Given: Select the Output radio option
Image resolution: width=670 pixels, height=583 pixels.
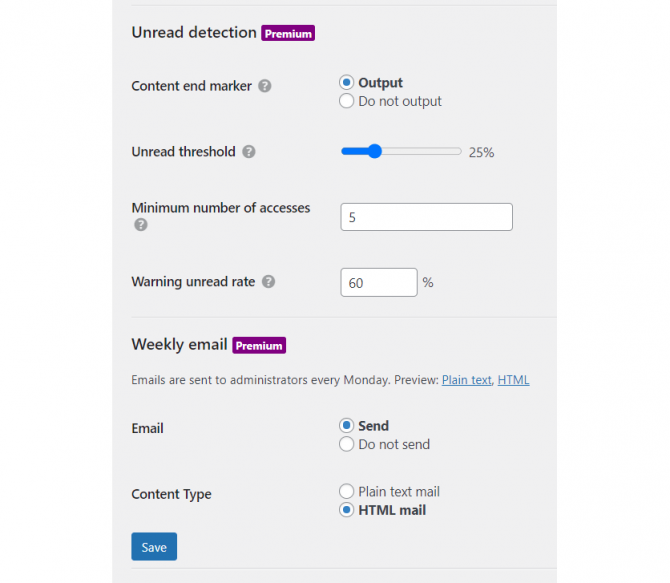Looking at the screenshot, I should [346, 82].
